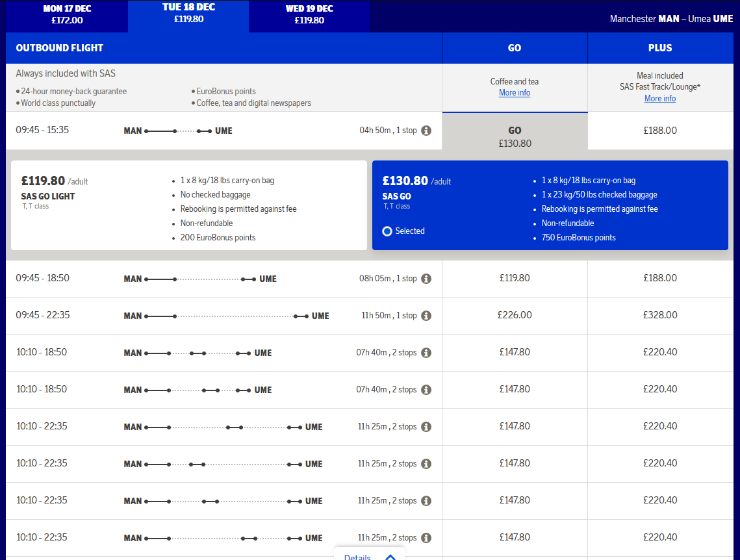This screenshot has height=560, width=740.
Task: Click the GO column header
Action: pyautogui.click(x=515, y=47)
